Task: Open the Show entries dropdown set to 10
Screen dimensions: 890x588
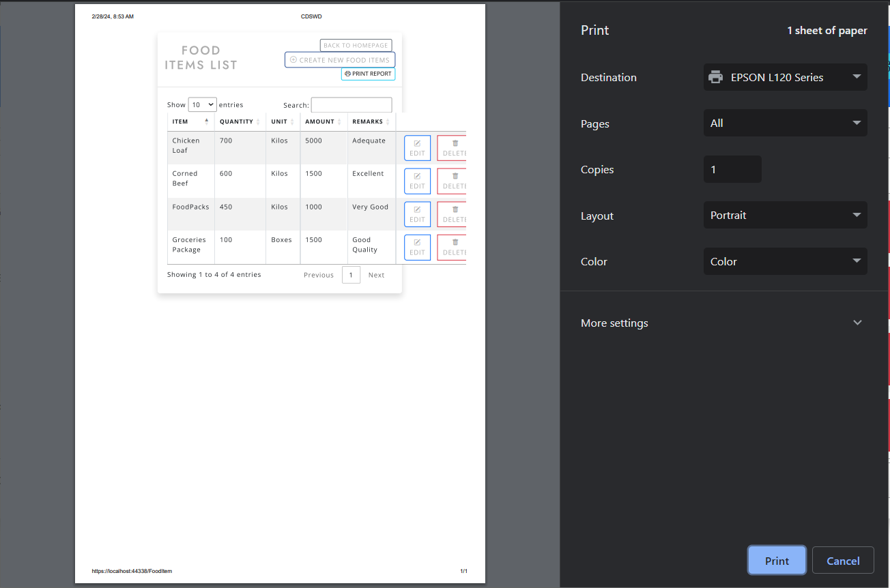Action: (x=201, y=104)
